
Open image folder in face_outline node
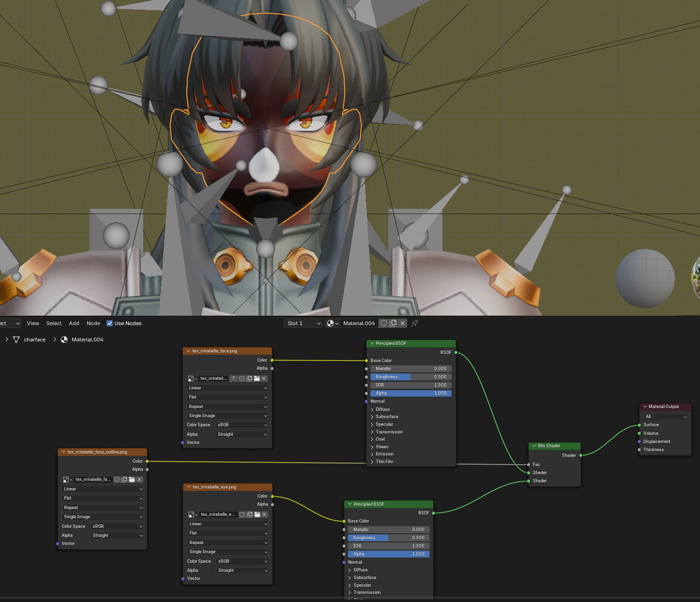click(132, 479)
